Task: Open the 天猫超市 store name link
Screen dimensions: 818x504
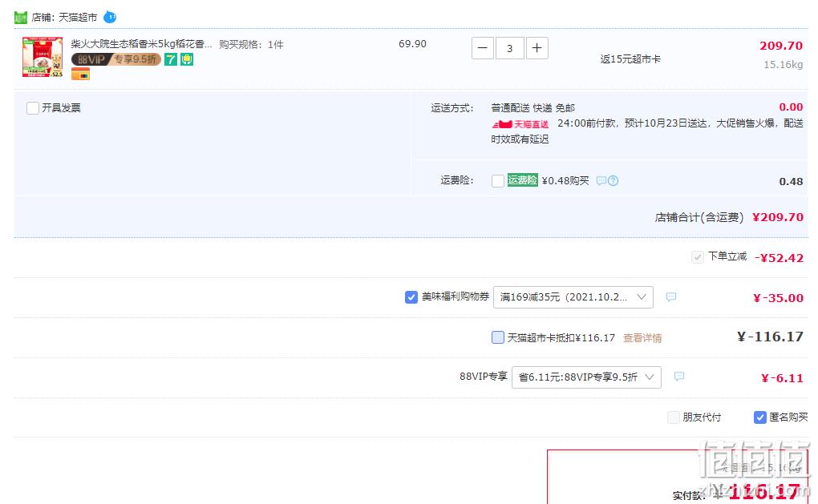Action: click(78, 17)
